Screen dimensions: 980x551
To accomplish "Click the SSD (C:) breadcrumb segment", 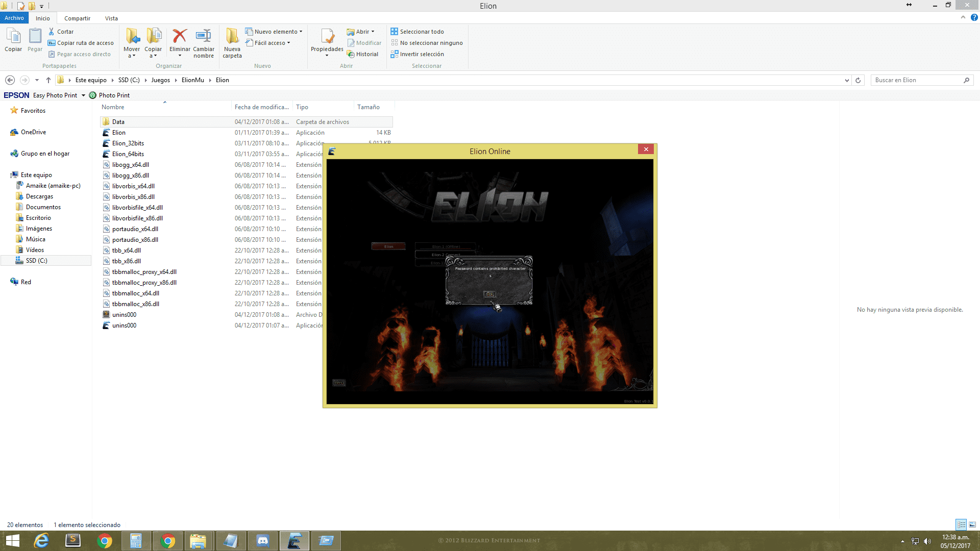I will coord(129,80).
